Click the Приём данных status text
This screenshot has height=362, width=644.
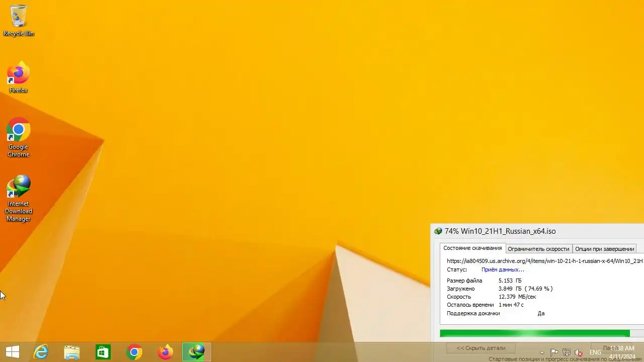click(x=503, y=269)
